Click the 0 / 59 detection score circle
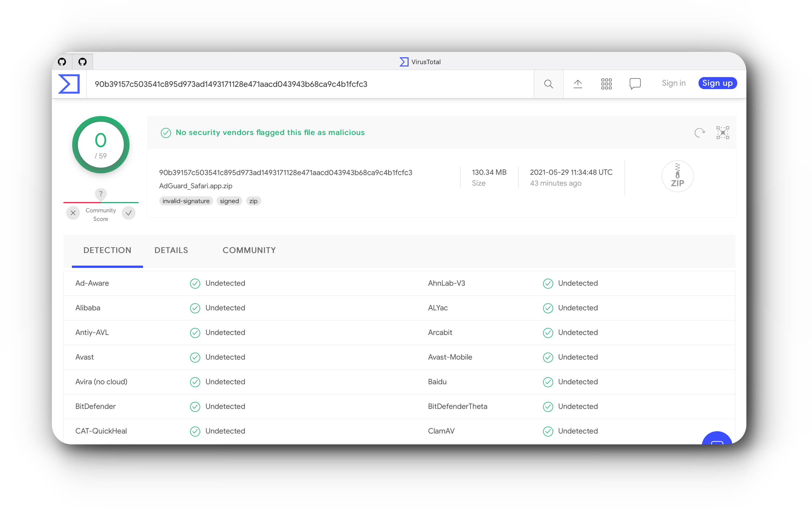This screenshot has height=510, width=812. (101, 145)
